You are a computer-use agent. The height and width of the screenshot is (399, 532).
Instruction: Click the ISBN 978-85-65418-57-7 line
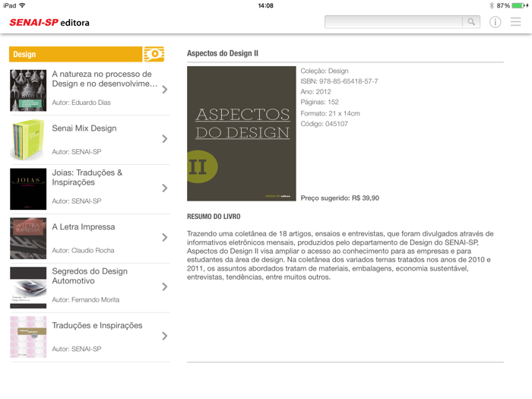pos(339,81)
